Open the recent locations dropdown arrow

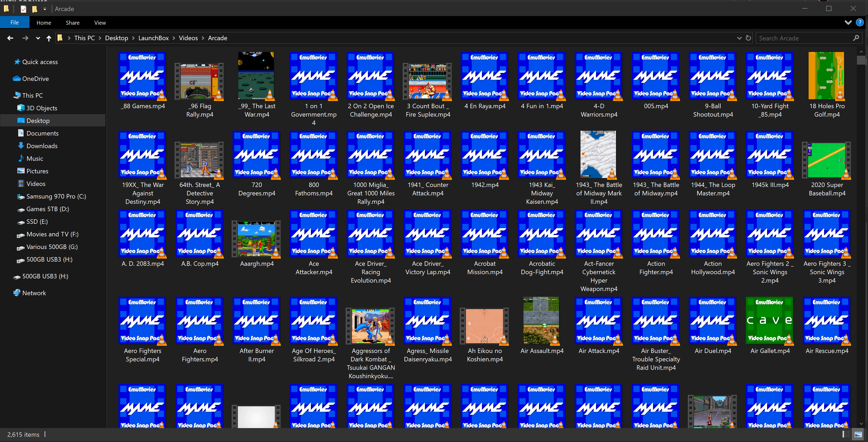[38, 38]
